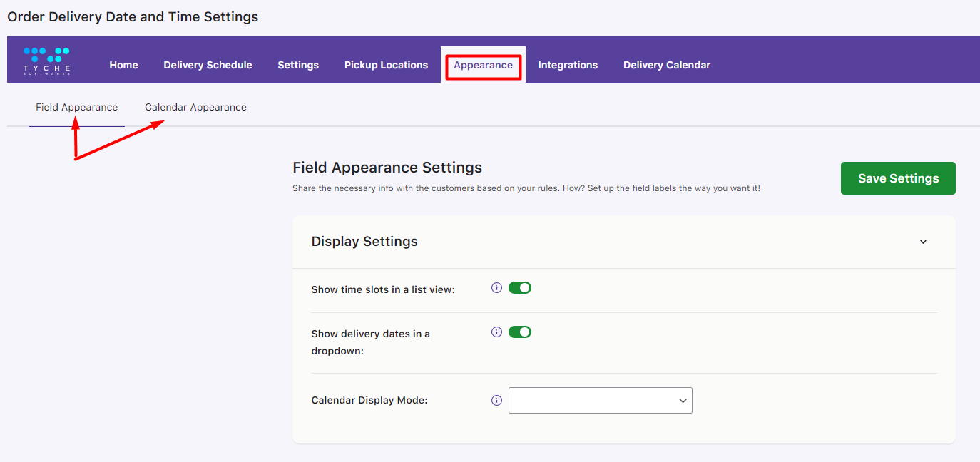
Task: Click the info icon beside time slots setting
Action: (x=496, y=287)
